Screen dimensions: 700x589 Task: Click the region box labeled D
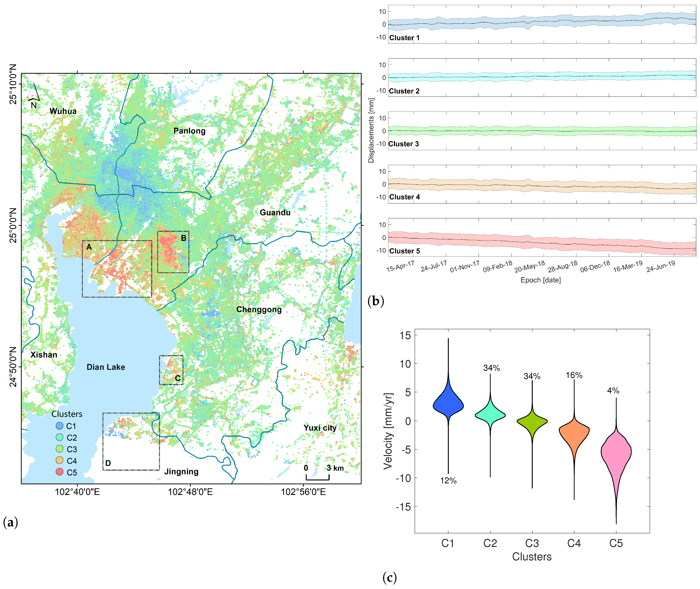[x=131, y=441]
